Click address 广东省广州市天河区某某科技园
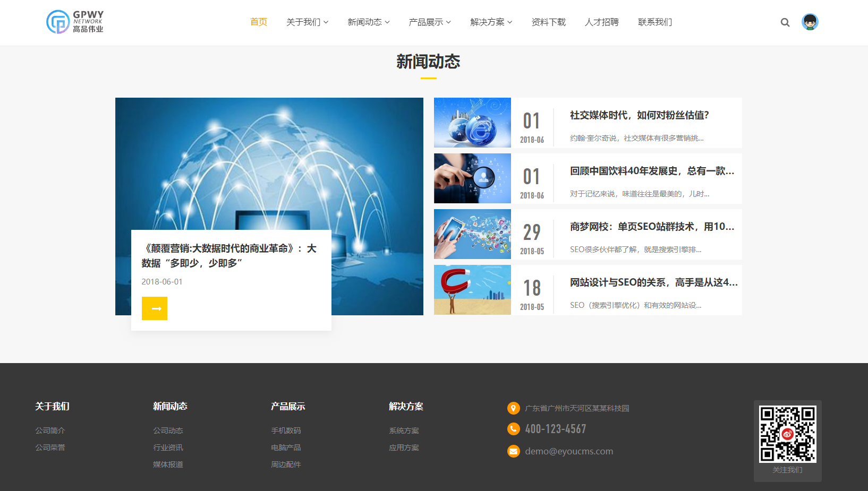 click(577, 408)
